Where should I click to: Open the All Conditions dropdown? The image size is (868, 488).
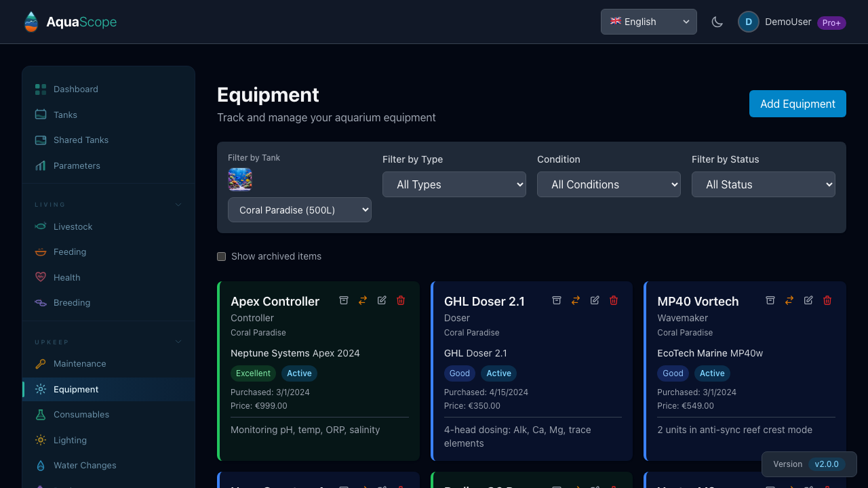click(608, 184)
